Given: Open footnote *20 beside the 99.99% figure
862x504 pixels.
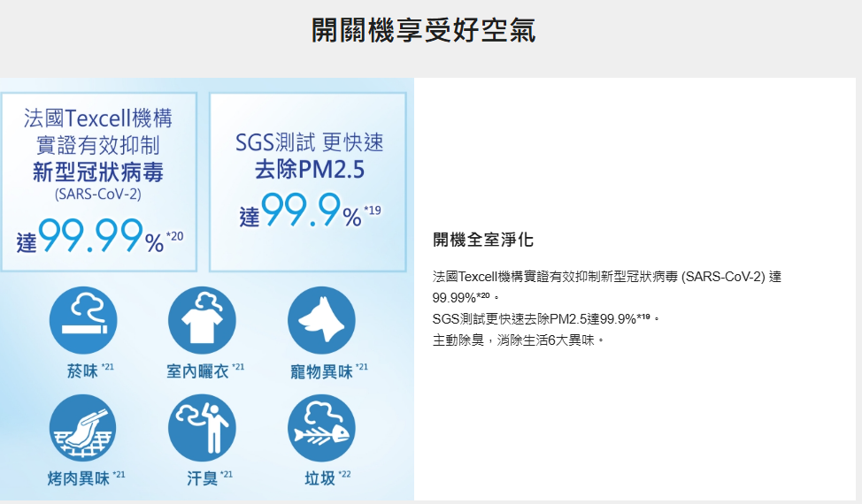Looking at the screenshot, I should (x=175, y=235).
